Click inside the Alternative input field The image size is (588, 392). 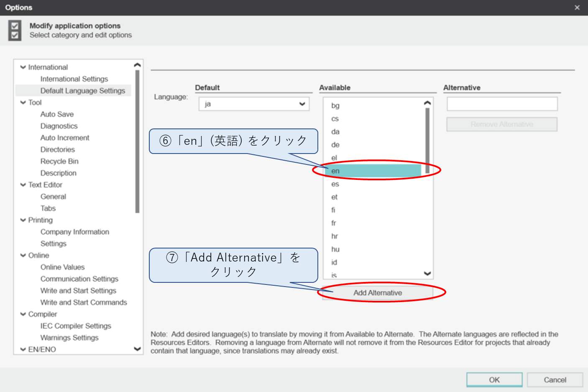[x=501, y=104]
